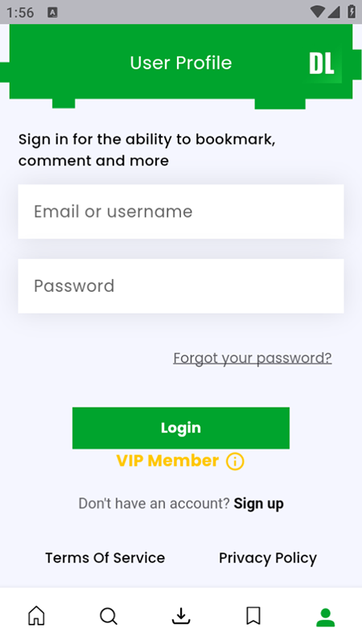
Task: Focus the Password field
Action: point(181,286)
